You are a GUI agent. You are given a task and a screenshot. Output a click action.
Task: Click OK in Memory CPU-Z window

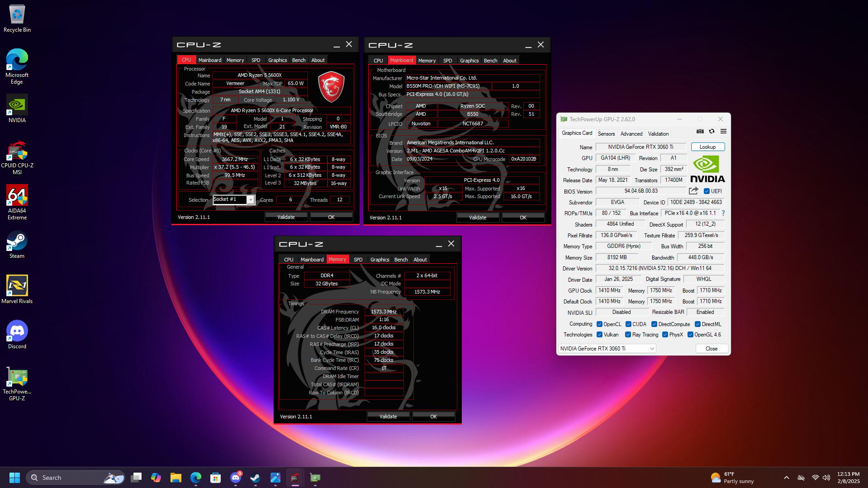[x=433, y=417]
